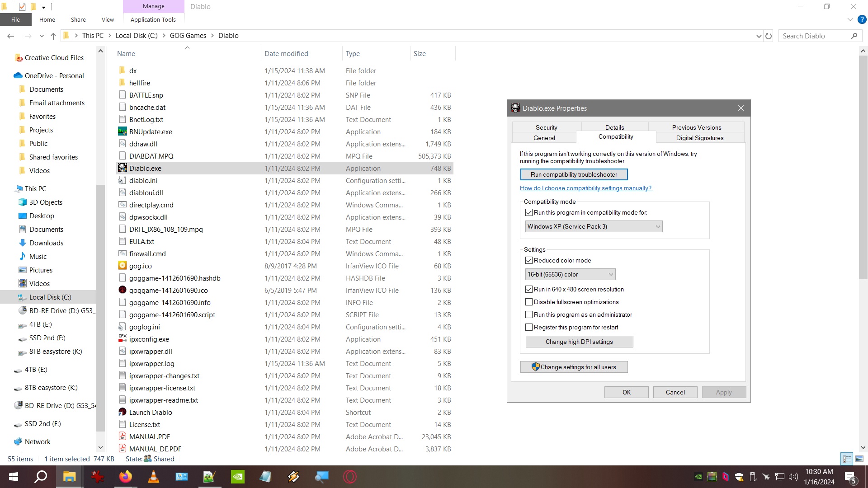868x488 pixels.
Task: Switch to the Details tab
Action: pos(615,127)
